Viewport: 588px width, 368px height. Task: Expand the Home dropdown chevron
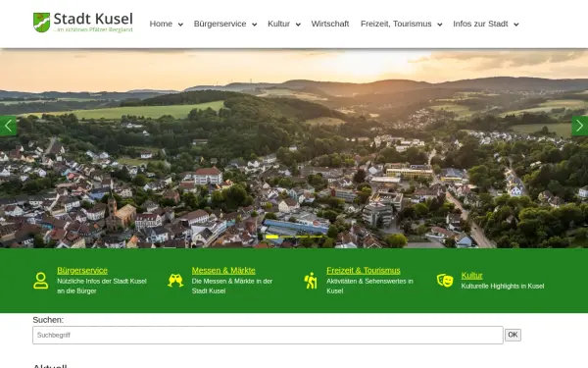click(180, 25)
